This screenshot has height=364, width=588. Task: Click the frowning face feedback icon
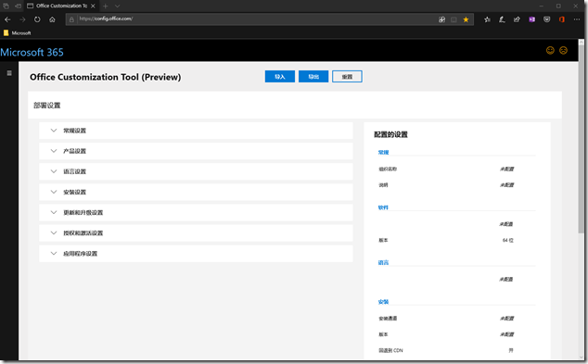pyautogui.click(x=563, y=50)
